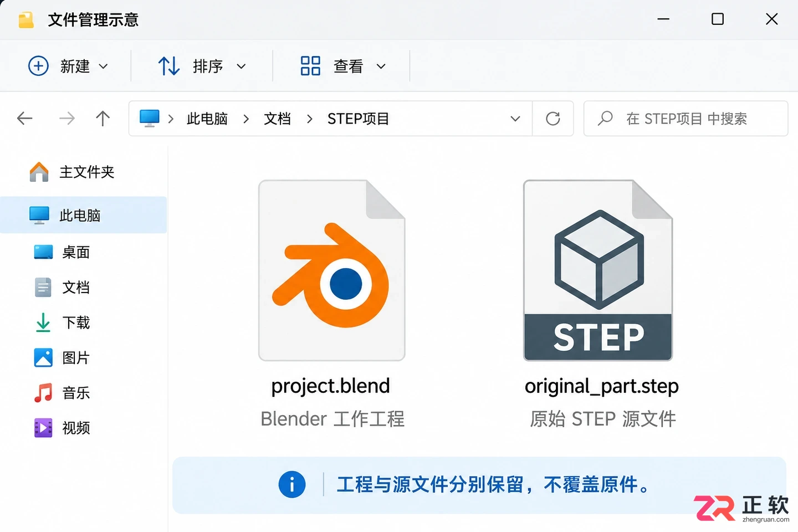Image resolution: width=798 pixels, height=532 pixels.
Task: Go up one folder level
Action: point(103,118)
